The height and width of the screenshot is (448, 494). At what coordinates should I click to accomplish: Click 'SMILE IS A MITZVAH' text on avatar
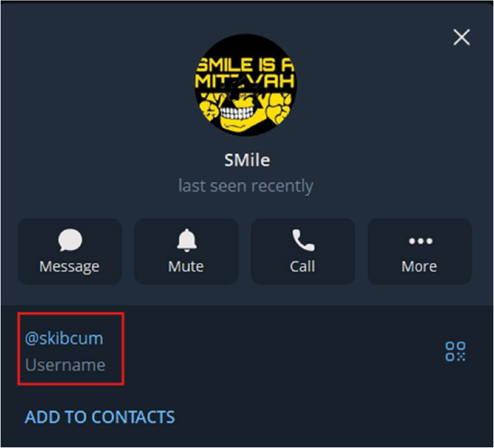point(245,73)
